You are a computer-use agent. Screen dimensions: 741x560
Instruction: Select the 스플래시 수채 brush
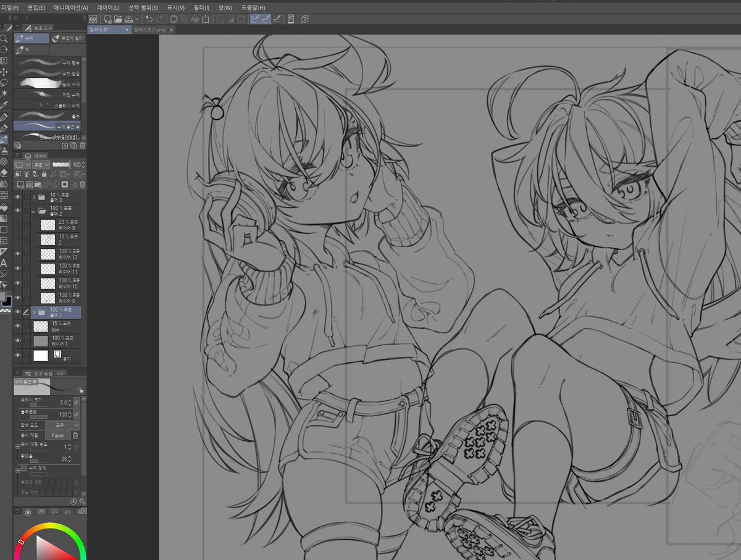[47, 106]
